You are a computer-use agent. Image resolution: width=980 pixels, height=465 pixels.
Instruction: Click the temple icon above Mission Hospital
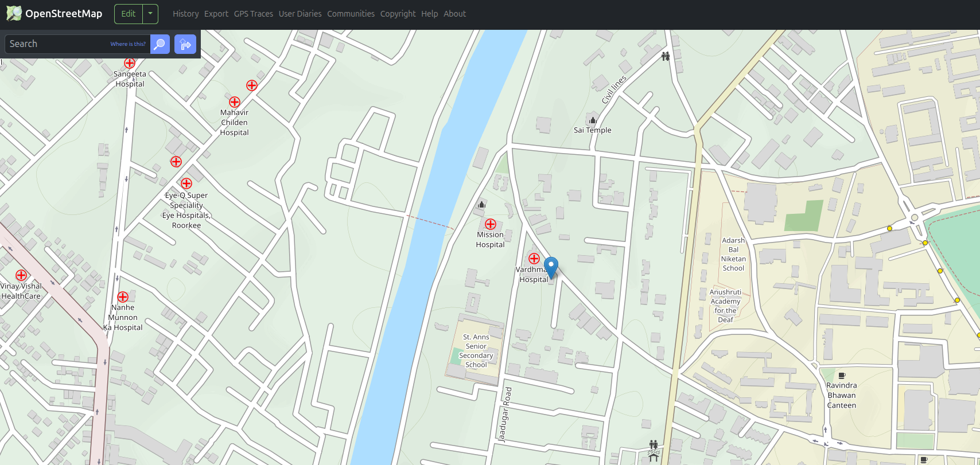(x=482, y=204)
